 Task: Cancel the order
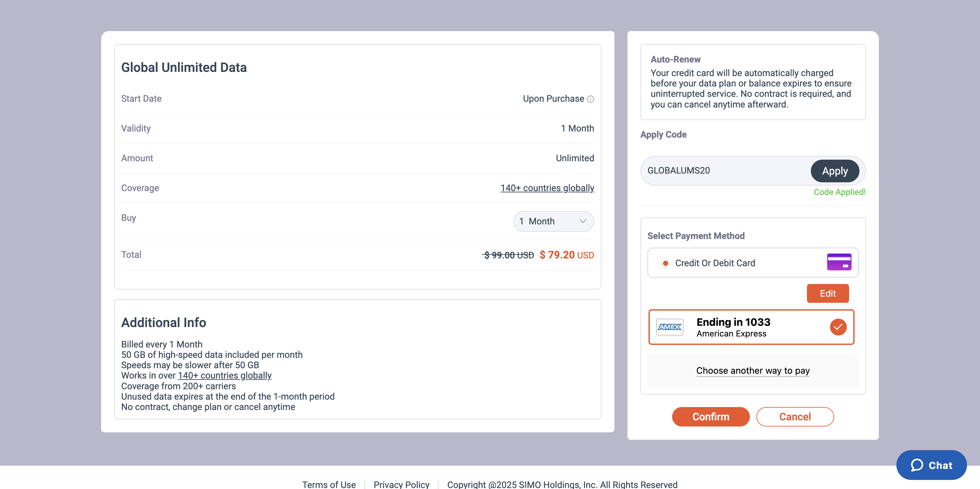point(795,417)
